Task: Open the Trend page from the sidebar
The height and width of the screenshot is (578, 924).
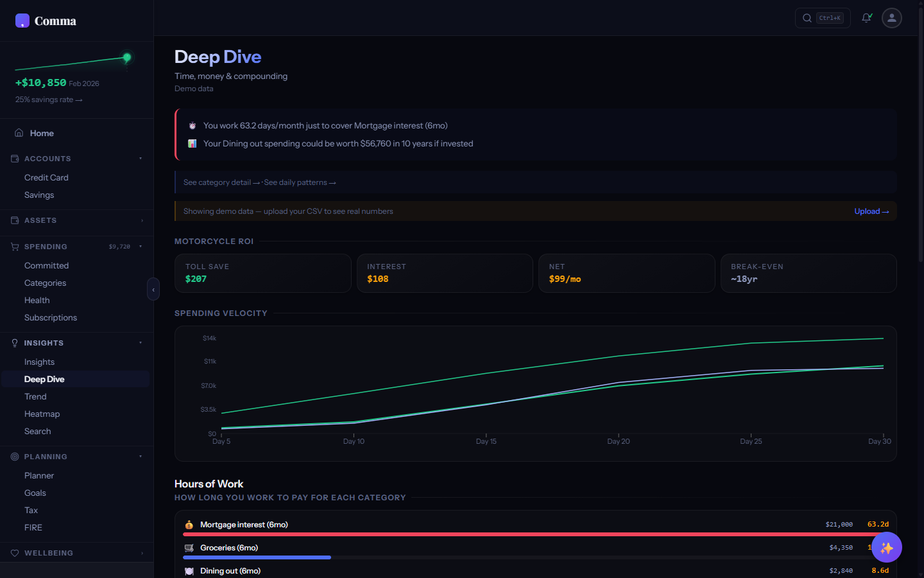Action: click(35, 396)
